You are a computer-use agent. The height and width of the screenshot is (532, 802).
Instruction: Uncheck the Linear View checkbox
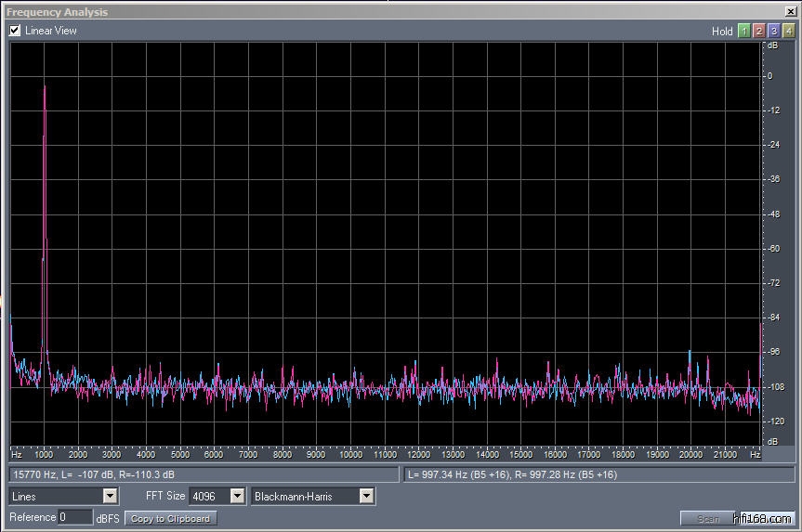pyautogui.click(x=15, y=31)
